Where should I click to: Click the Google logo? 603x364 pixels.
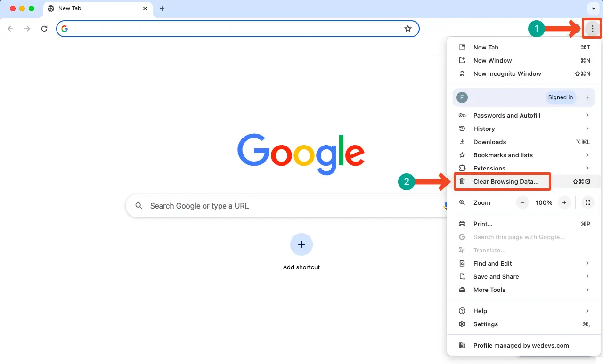301,154
